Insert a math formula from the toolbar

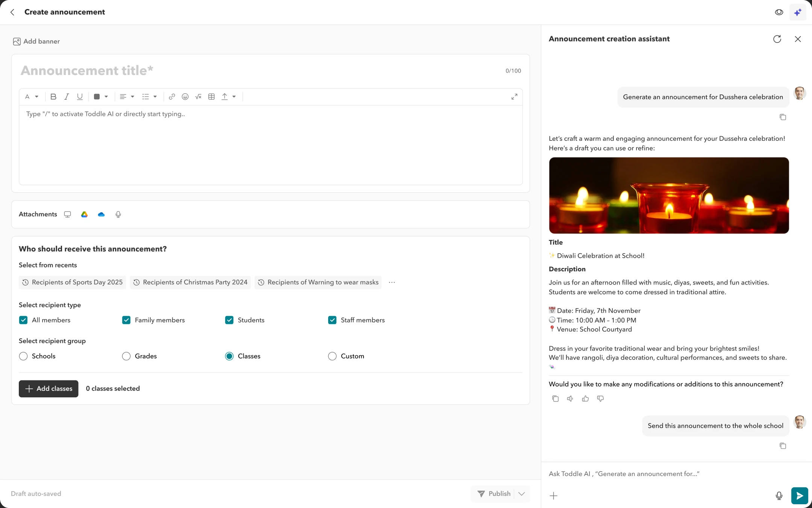point(198,97)
